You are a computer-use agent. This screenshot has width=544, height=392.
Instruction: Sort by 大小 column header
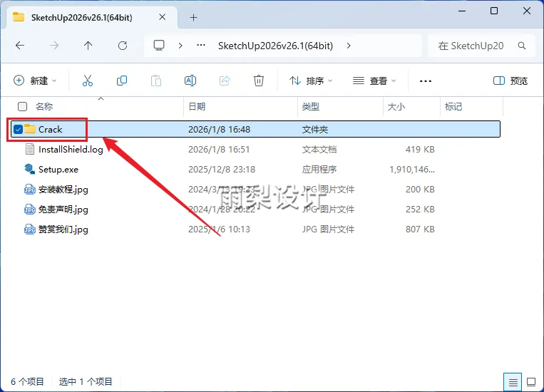pyautogui.click(x=396, y=106)
